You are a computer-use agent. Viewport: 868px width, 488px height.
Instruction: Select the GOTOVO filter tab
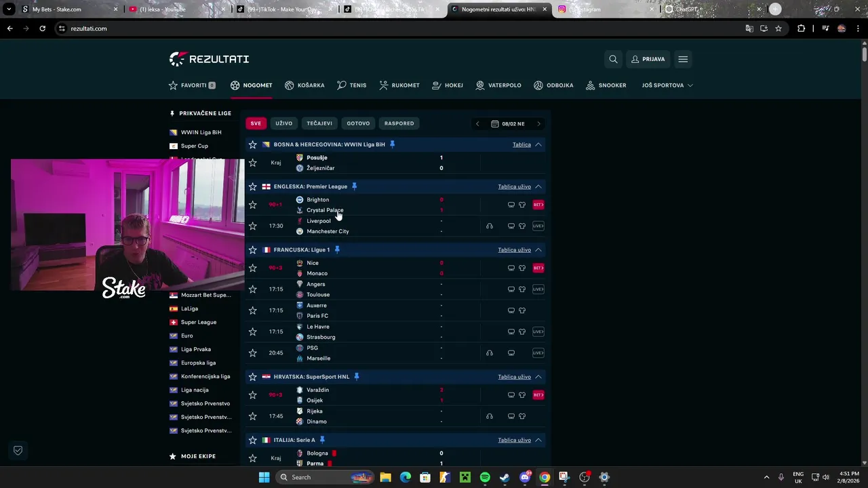(x=358, y=123)
